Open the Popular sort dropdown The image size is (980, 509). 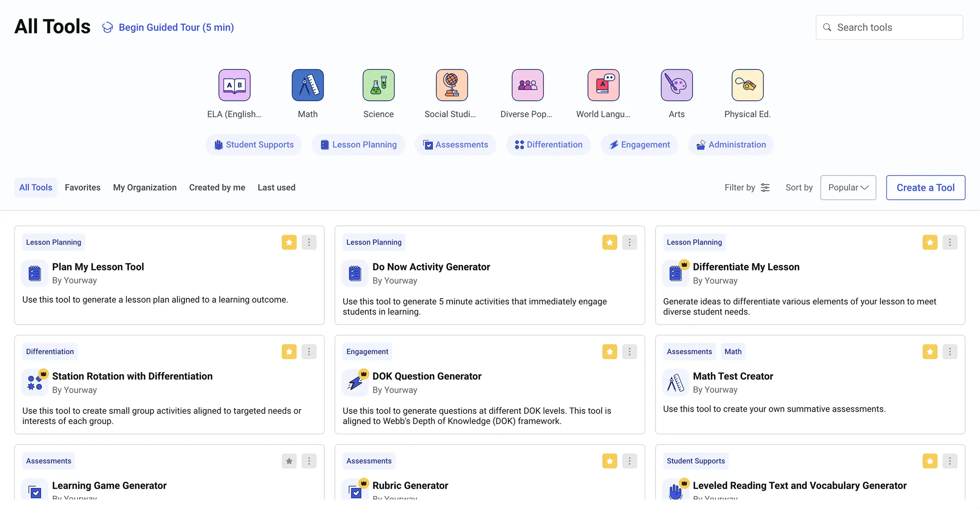pos(848,188)
